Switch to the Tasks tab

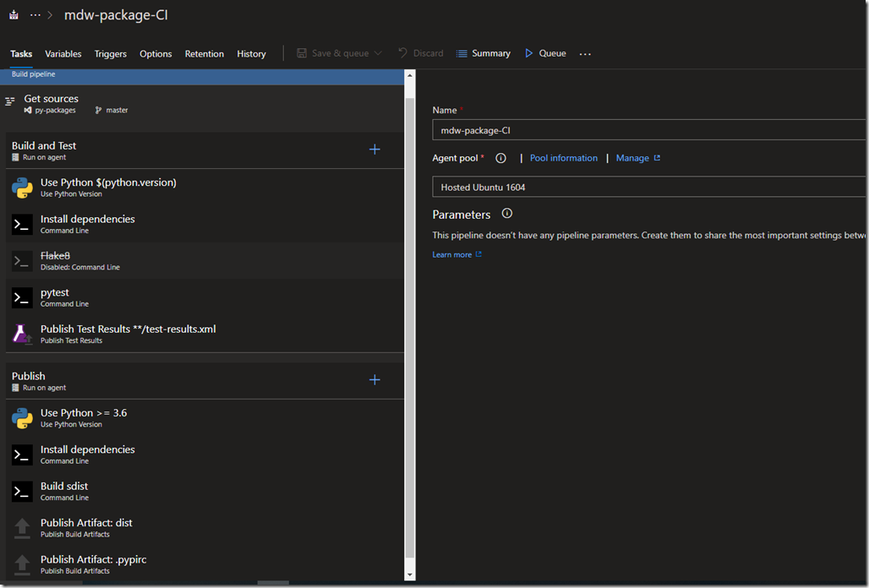[x=21, y=54]
